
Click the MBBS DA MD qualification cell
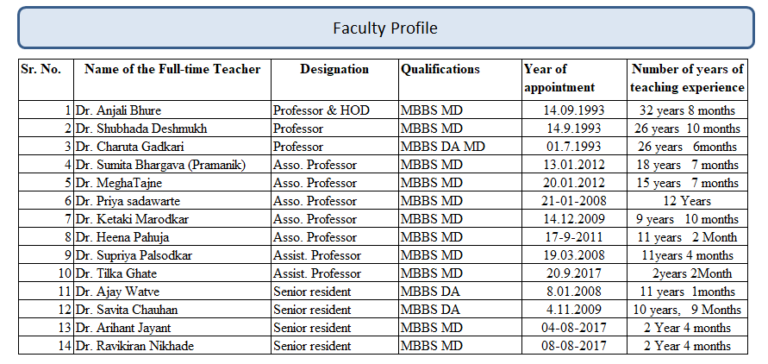coord(460,146)
